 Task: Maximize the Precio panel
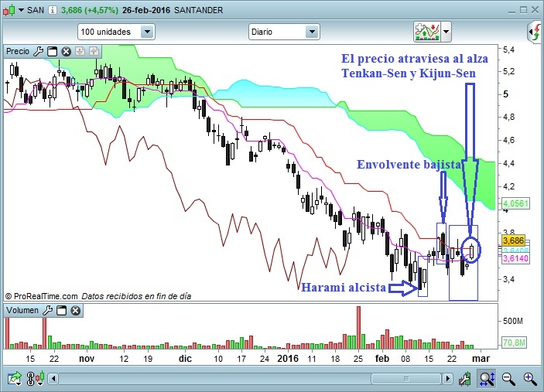tap(52, 51)
